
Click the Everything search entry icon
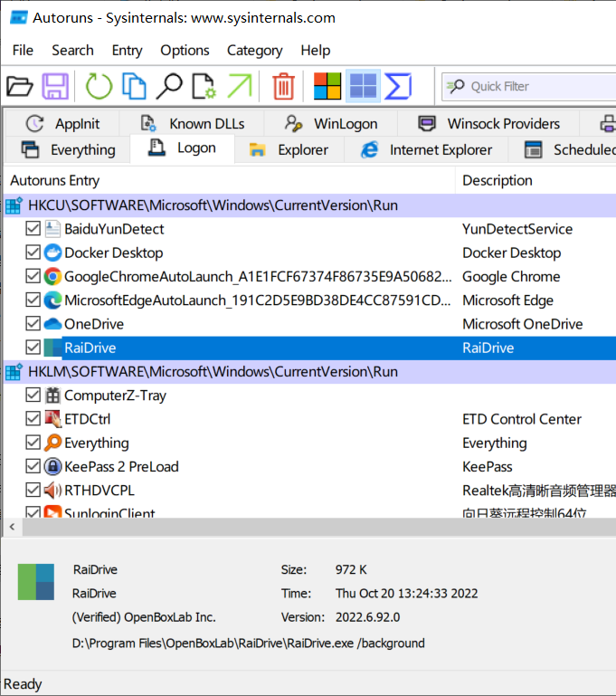click(x=52, y=443)
